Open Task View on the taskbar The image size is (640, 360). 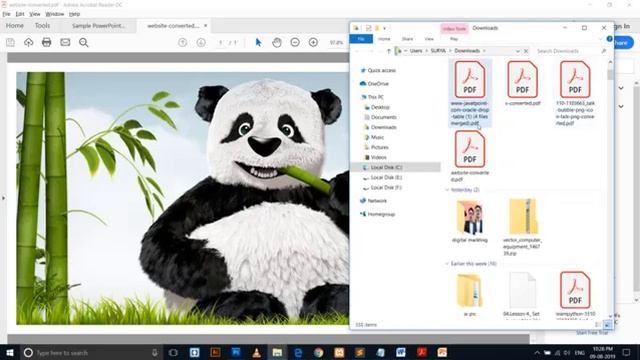point(173,353)
